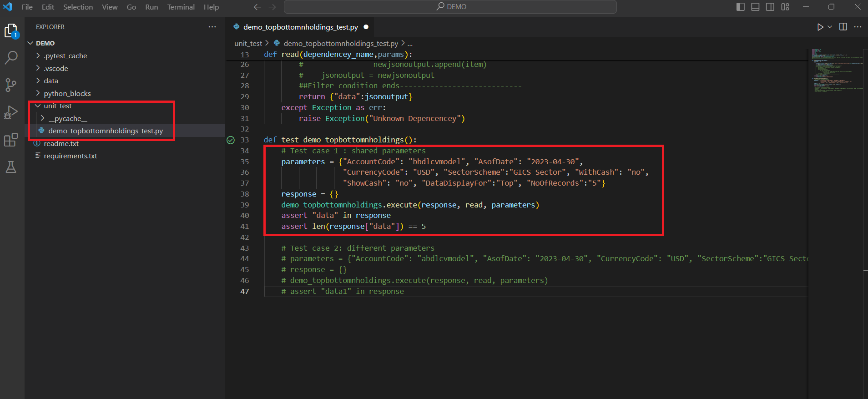868x399 pixels.
Task: Click the VS Code logo icon
Action: coord(8,7)
